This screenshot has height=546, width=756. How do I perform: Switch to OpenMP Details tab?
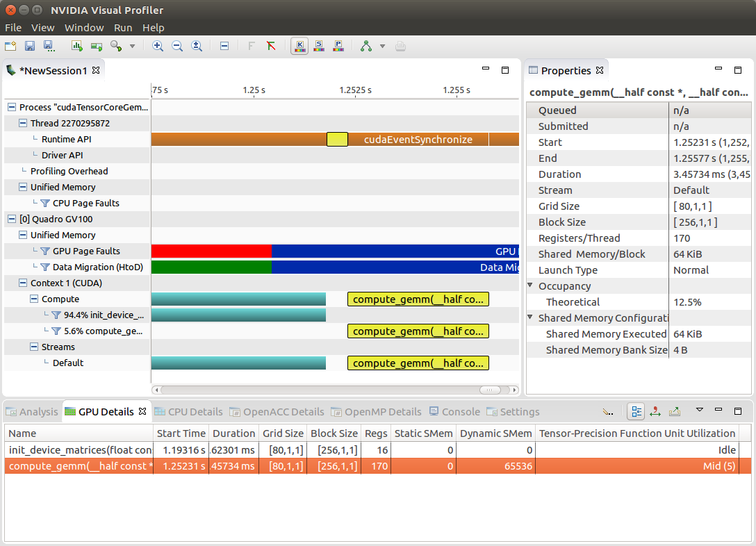tap(376, 411)
